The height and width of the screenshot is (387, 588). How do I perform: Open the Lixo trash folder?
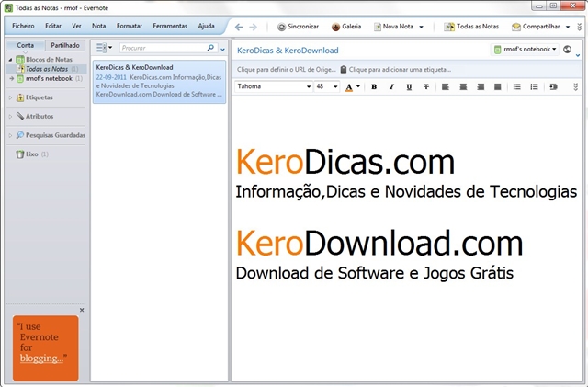32,154
